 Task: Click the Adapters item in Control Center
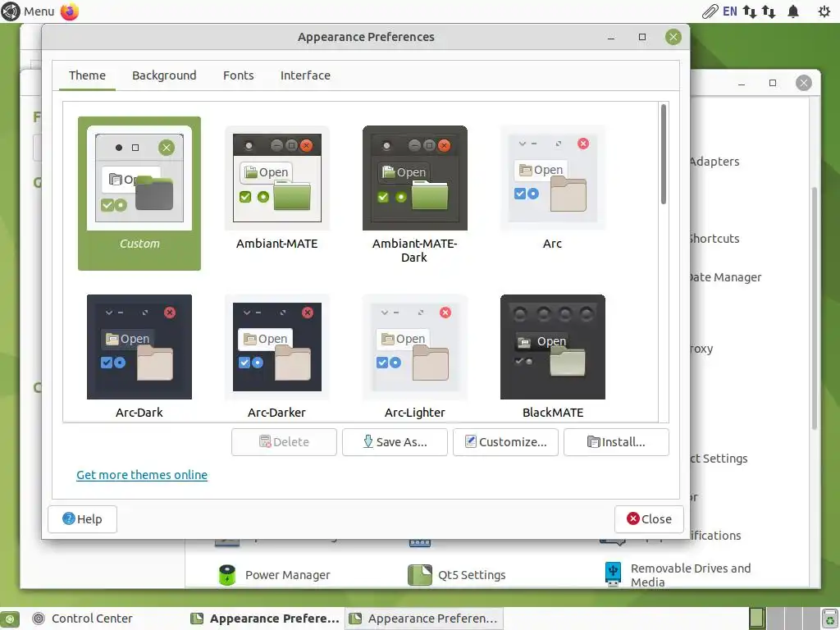tap(714, 162)
